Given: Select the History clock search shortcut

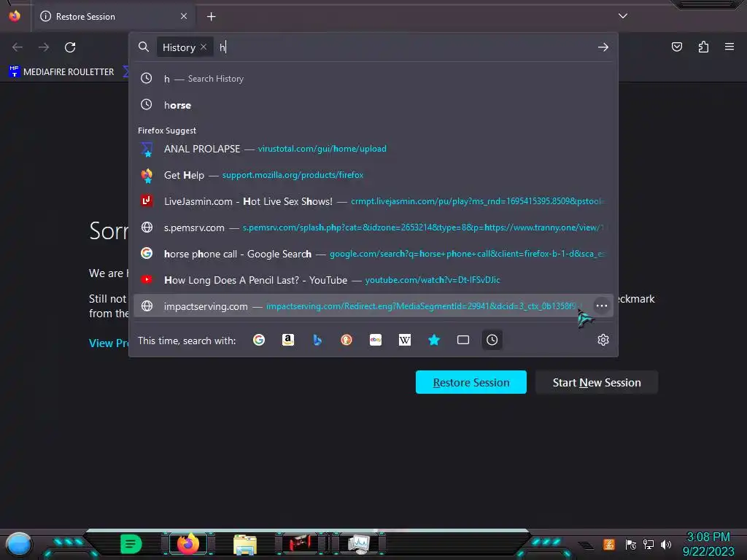Looking at the screenshot, I should point(492,340).
